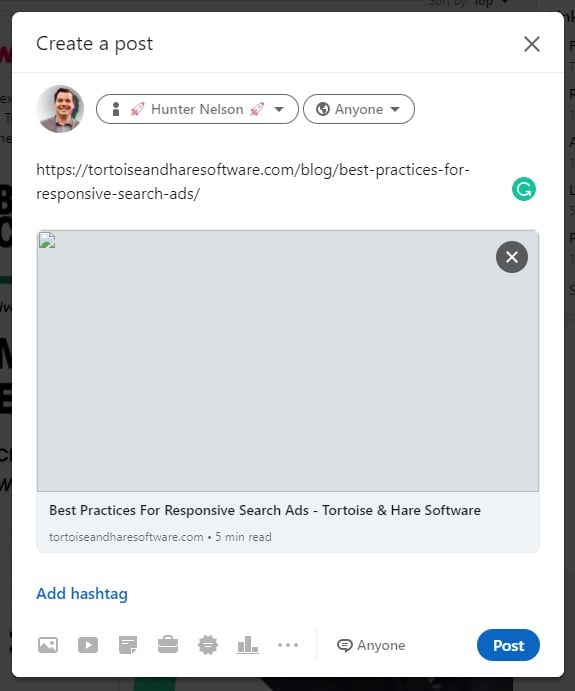The width and height of the screenshot is (575, 691).
Task: Add a video using the play icon
Action: (88, 645)
